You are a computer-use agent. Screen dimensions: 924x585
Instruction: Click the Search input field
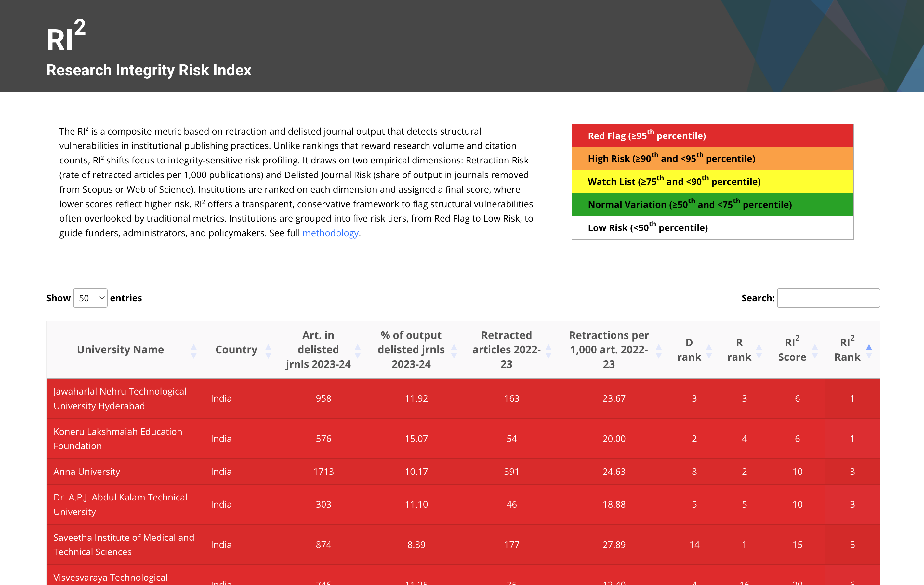pos(828,298)
